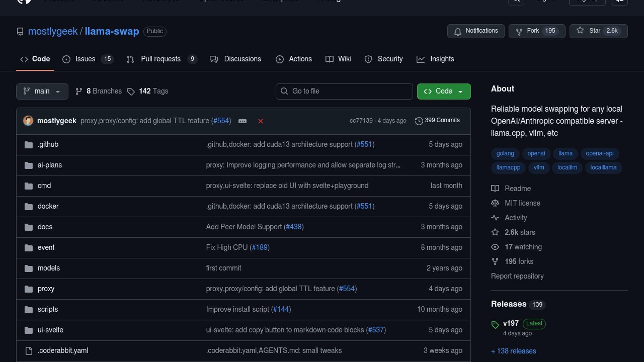Click the .coderabbit.yaml file icon
The height and width of the screenshot is (362, 644).
(29, 351)
